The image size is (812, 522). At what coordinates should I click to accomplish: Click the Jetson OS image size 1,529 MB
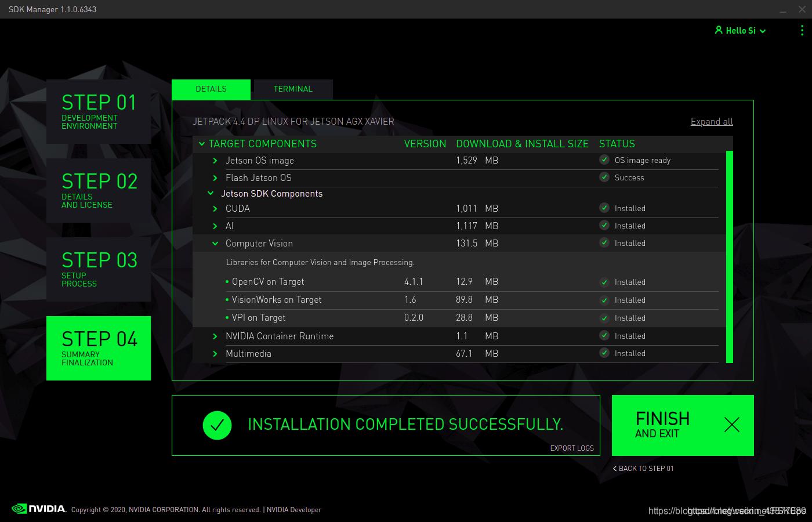point(477,161)
